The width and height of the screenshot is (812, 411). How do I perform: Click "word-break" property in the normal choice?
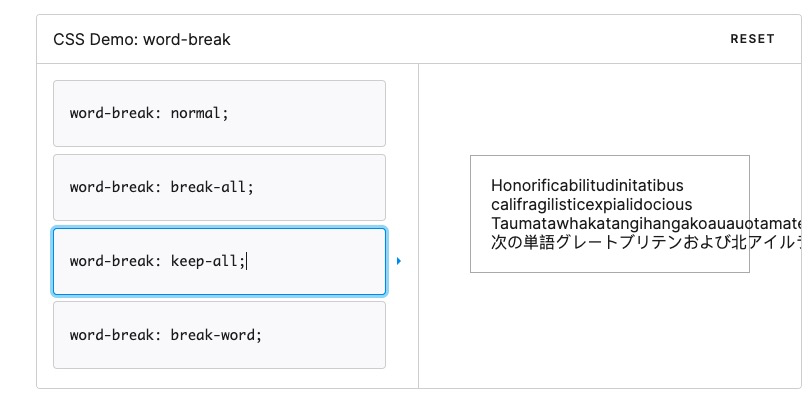(x=110, y=113)
